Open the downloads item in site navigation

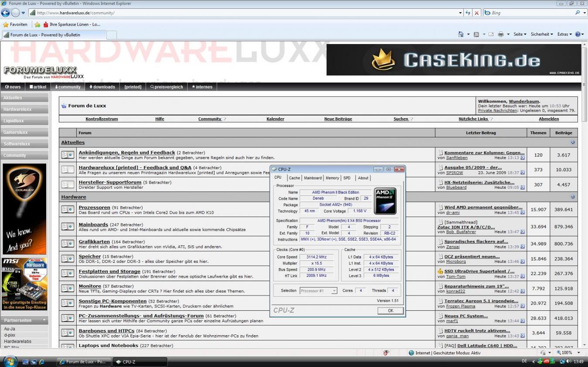point(102,87)
